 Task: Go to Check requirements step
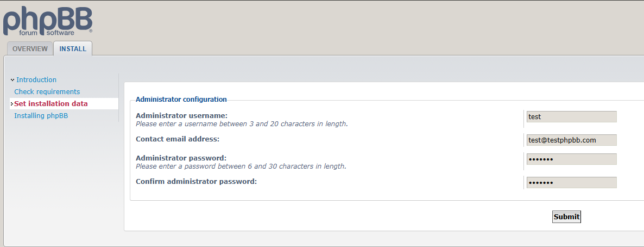tap(47, 91)
